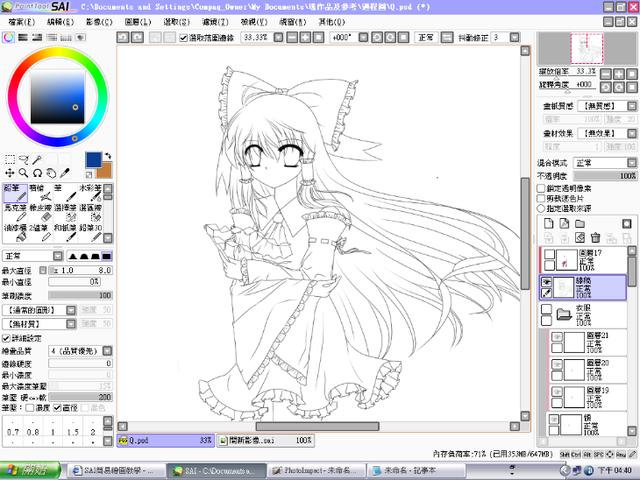Click foreground blue color swatch
Image resolution: width=640 pixels, height=480 pixels.
pos(93,160)
